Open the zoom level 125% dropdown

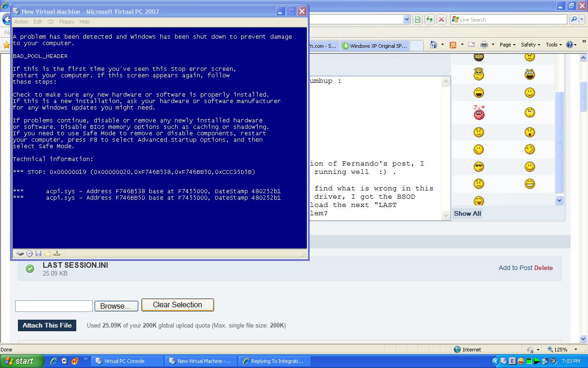(x=576, y=350)
